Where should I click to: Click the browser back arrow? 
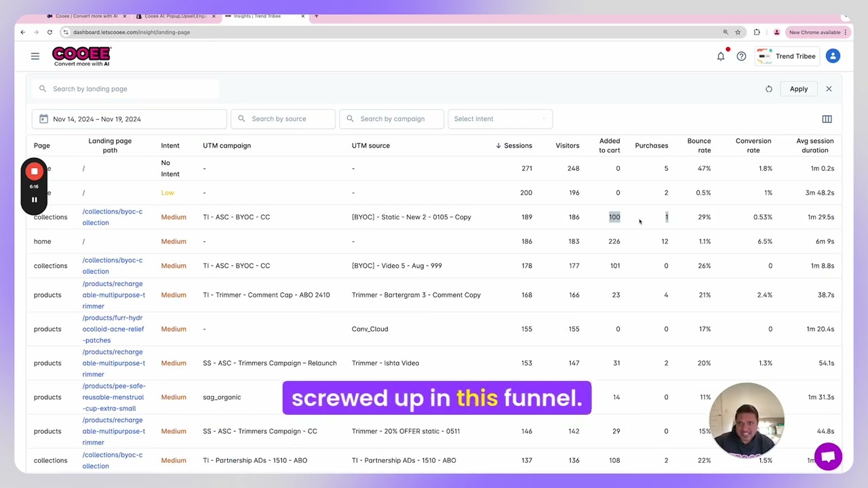22,32
